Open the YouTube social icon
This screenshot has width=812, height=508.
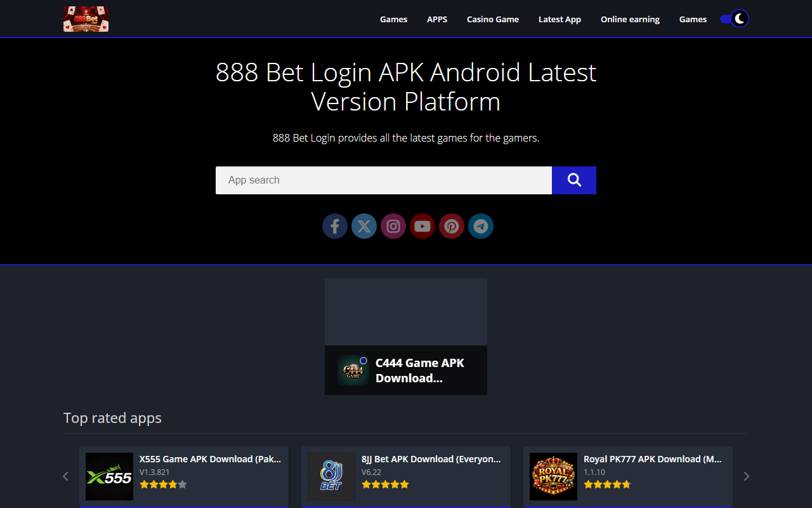click(422, 226)
